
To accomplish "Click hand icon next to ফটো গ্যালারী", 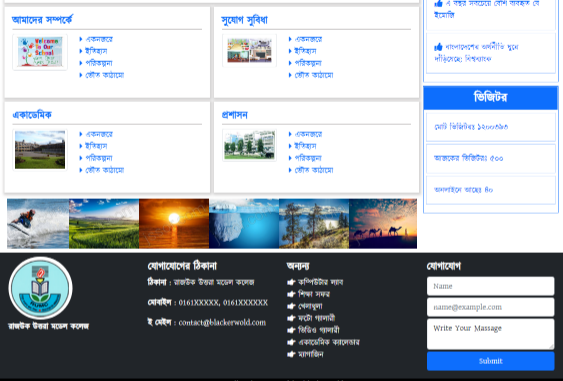I will [x=291, y=318].
